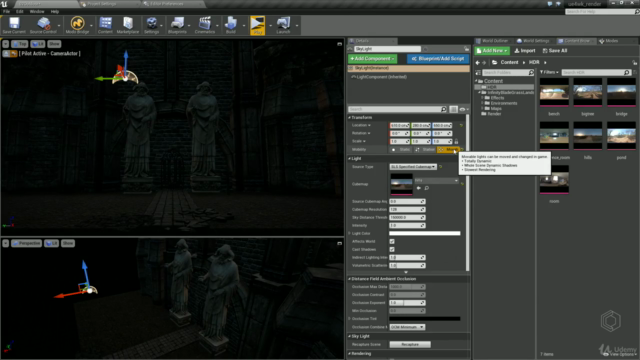Collapse the Light section
This screenshot has width=640, height=360.
click(x=350, y=158)
